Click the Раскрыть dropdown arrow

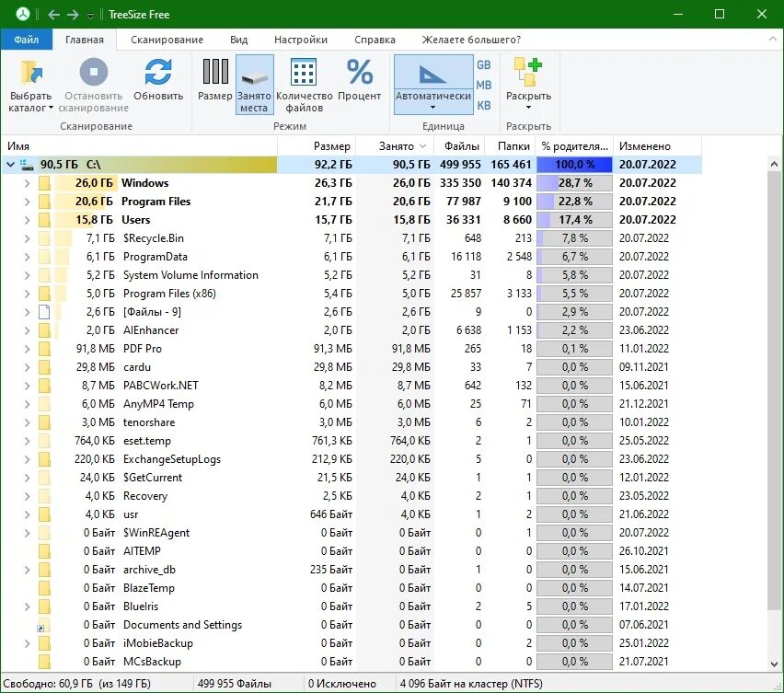[528, 108]
